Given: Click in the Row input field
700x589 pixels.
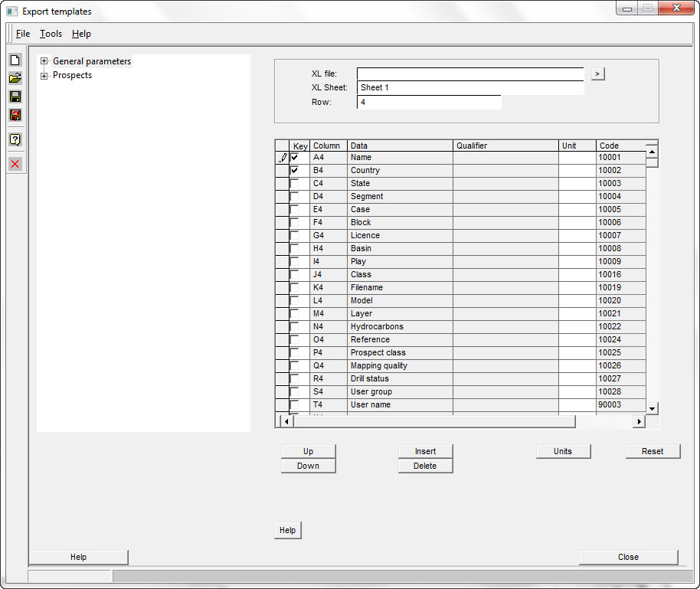Looking at the screenshot, I should (x=429, y=102).
